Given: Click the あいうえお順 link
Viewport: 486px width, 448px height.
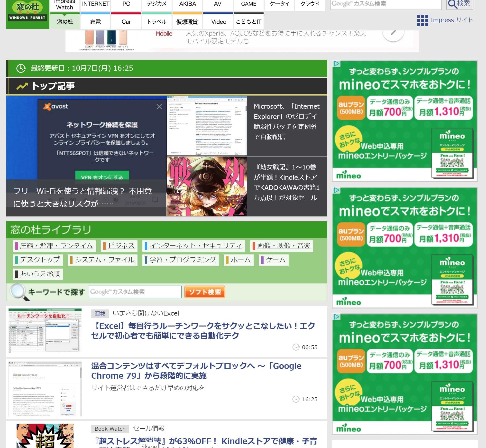Looking at the screenshot, I should point(40,274).
